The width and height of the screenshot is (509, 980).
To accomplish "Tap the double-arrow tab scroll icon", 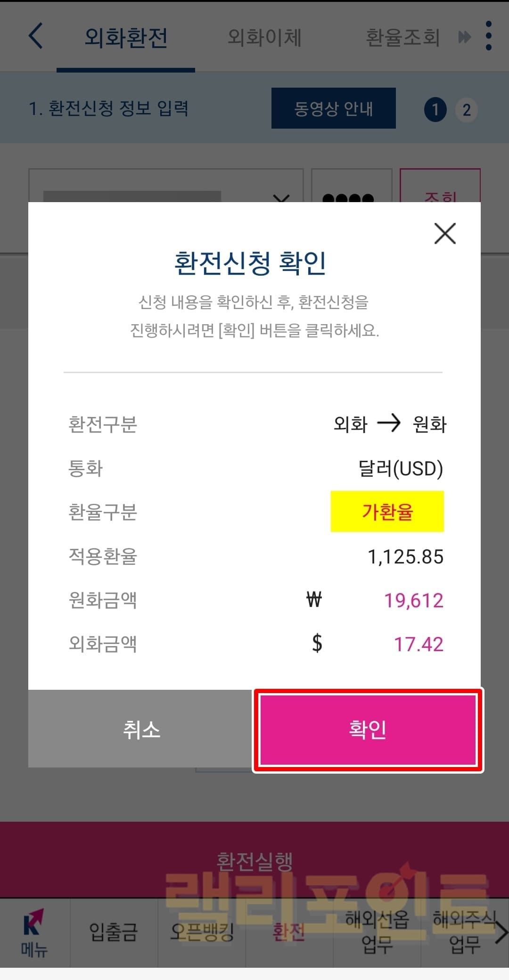I will click(x=464, y=37).
